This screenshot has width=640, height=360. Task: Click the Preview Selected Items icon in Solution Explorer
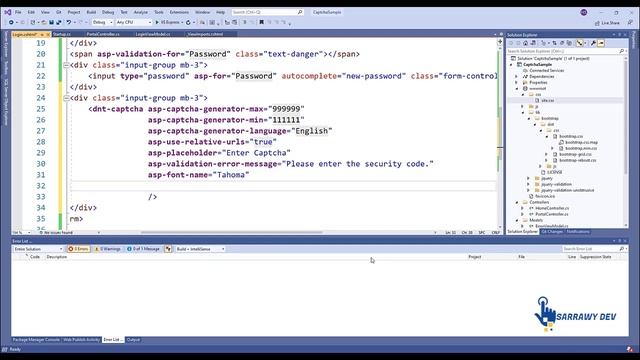pyautogui.click(x=601, y=43)
